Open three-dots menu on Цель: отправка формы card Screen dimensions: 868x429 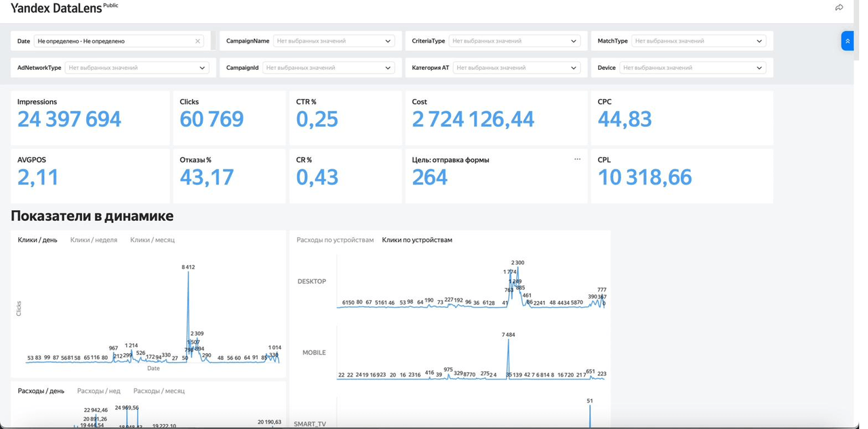(577, 159)
